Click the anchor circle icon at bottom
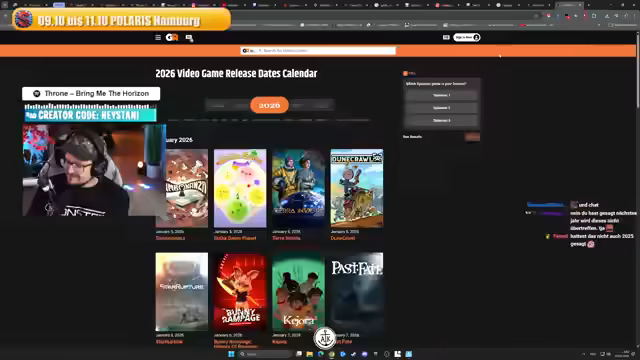This screenshot has width=640, height=360. pos(325,338)
